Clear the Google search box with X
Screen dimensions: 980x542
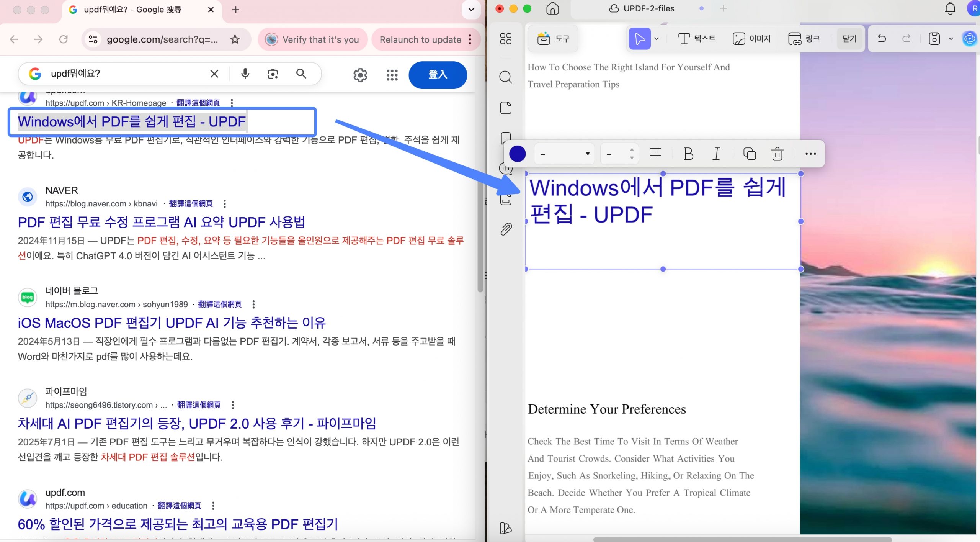pyautogui.click(x=214, y=74)
